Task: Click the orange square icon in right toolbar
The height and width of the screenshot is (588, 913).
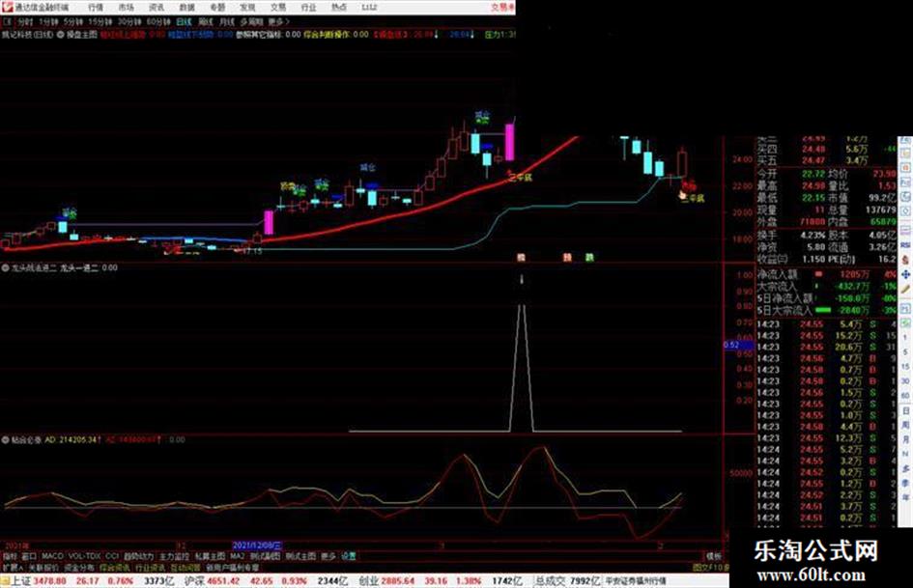Action: pos(905,168)
